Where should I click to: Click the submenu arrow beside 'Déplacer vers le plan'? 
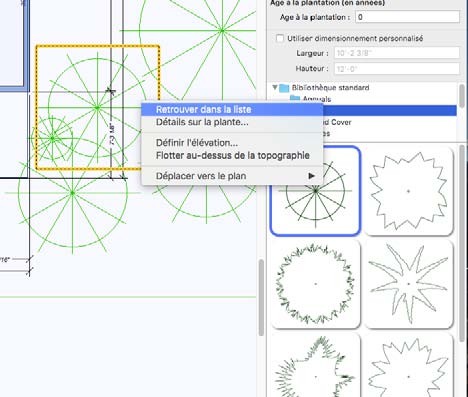click(x=311, y=176)
